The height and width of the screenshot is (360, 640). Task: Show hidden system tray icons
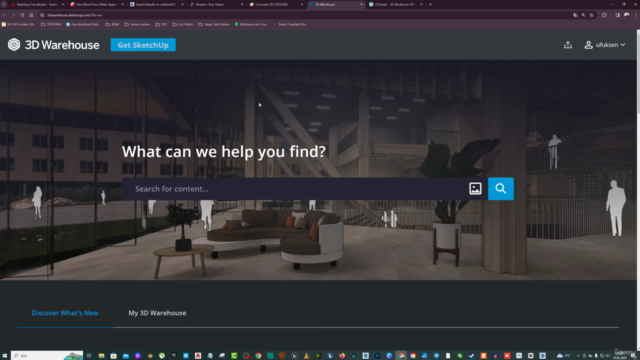point(578,356)
